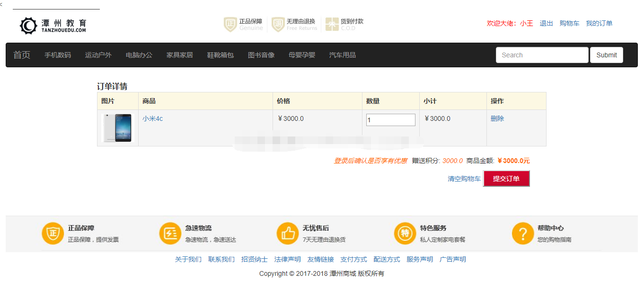The height and width of the screenshot is (291, 644).
Task: Click the ￥3000.0 subtotal cell
Action: pyautogui.click(x=437, y=118)
